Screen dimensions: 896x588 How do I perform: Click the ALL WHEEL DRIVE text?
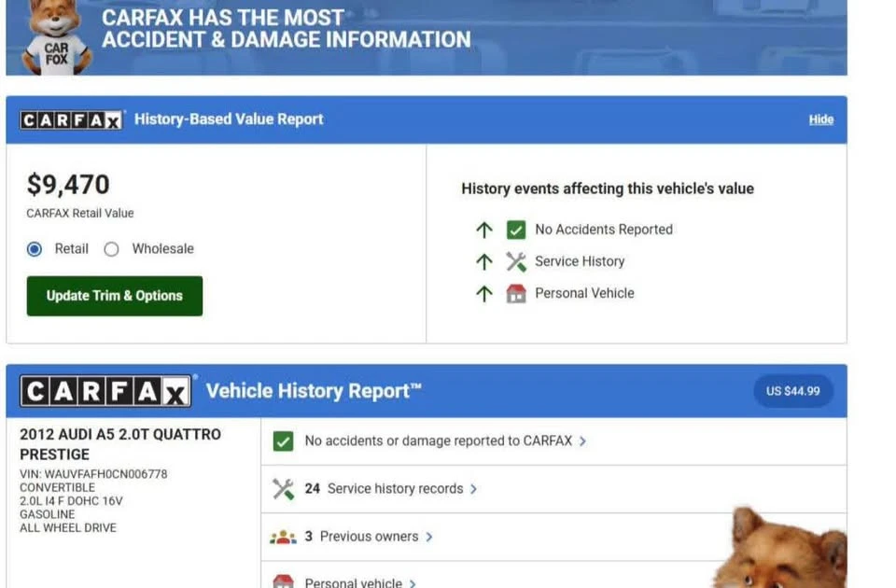point(68,528)
